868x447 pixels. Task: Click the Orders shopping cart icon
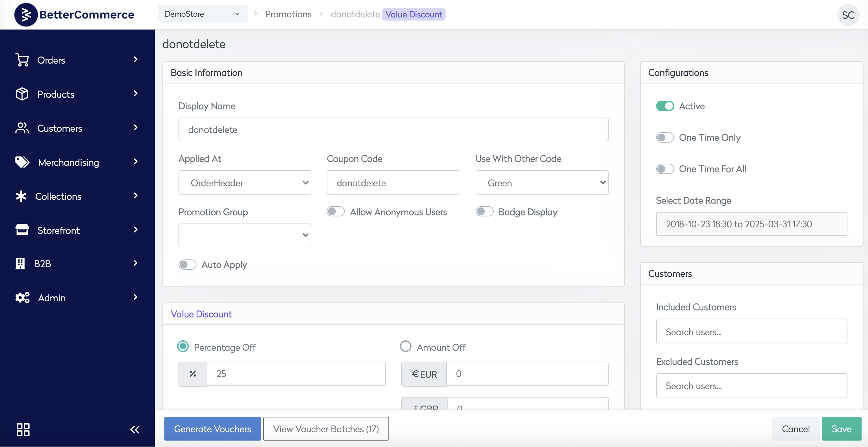(22, 60)
